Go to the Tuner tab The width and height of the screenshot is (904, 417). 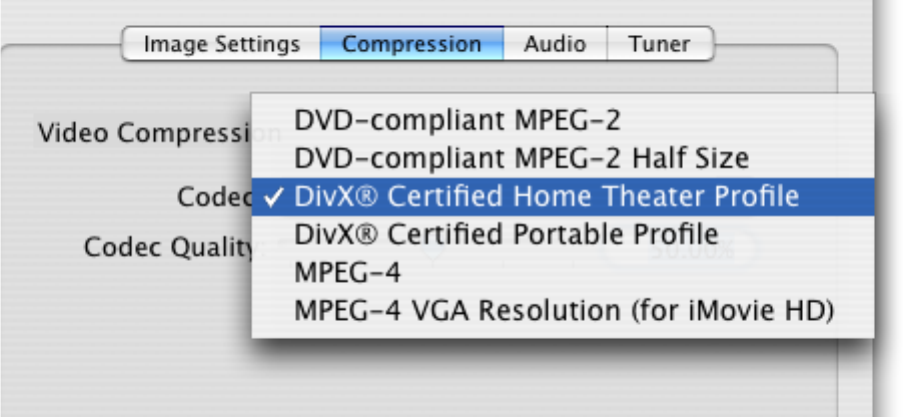(x=659, y=44)
